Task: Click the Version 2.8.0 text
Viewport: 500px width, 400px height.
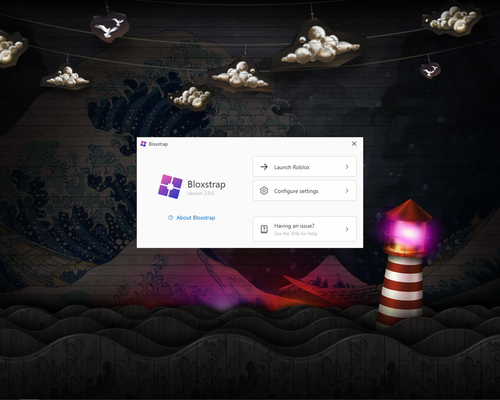Action: 200,193
